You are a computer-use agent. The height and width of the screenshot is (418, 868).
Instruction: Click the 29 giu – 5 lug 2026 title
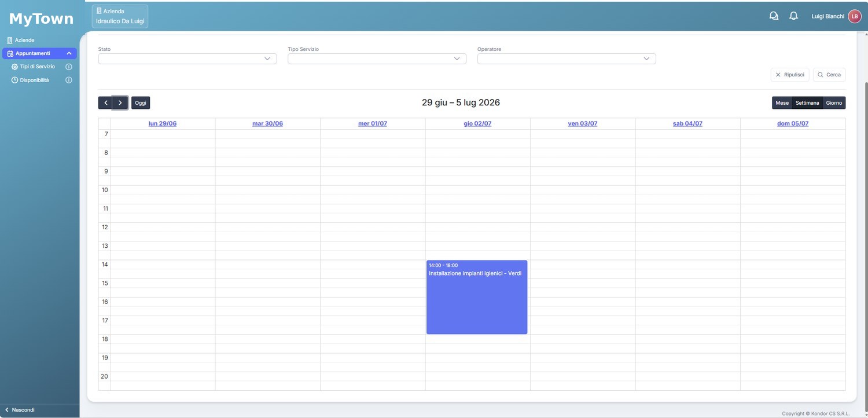pos(461,102)
